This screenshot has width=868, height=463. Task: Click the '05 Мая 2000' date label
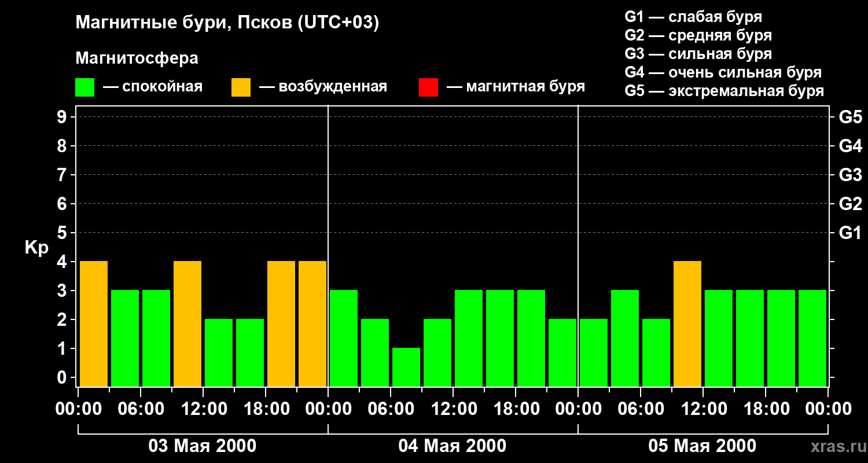pos(702,446)
